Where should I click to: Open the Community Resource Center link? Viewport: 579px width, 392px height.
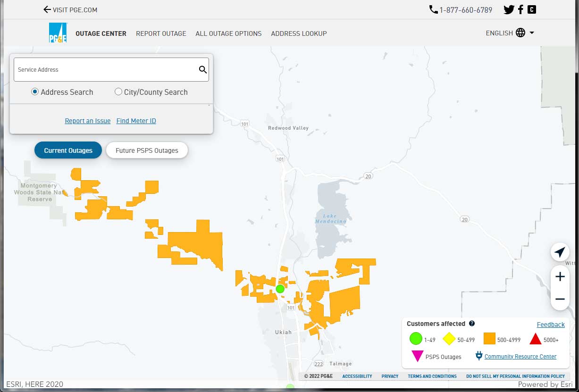(520, 357)
